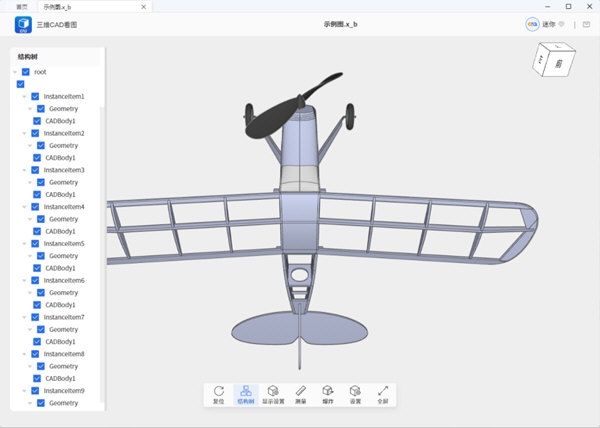The width and height of the screenshot is (600, 428).
Task: Open the 爆炸 explode view tool
Action: (x=328, y=394)
